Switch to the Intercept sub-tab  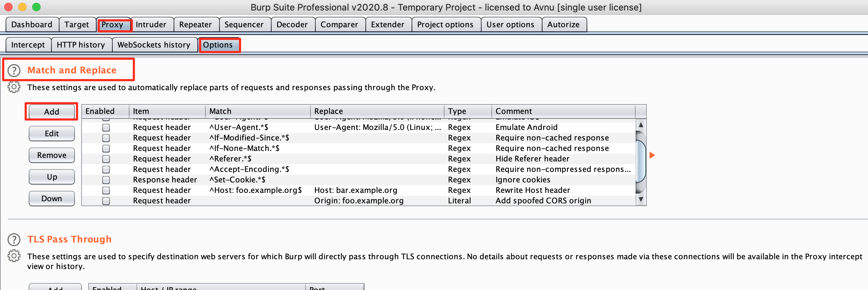28,45
